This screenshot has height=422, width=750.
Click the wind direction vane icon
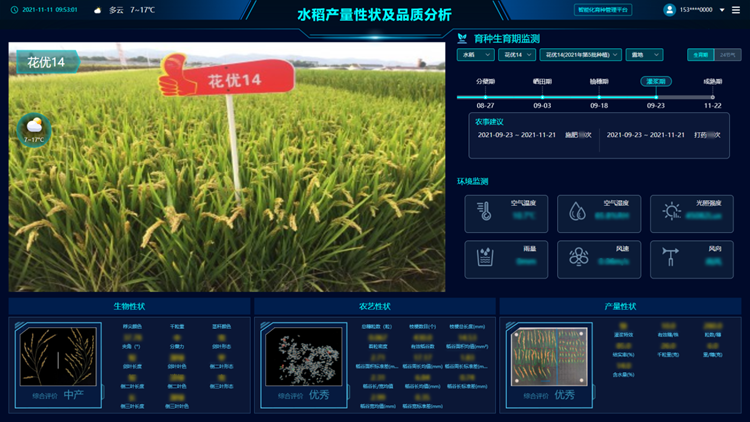tap(671, 258)
